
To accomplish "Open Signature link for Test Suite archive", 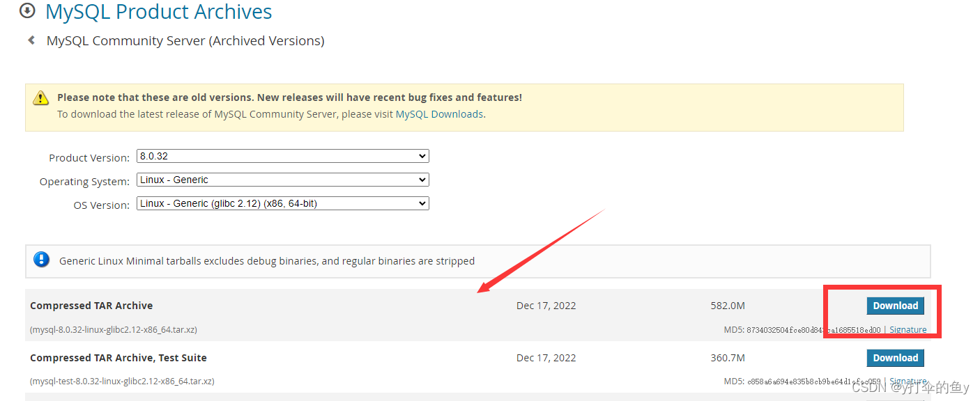I will (908, 382).
